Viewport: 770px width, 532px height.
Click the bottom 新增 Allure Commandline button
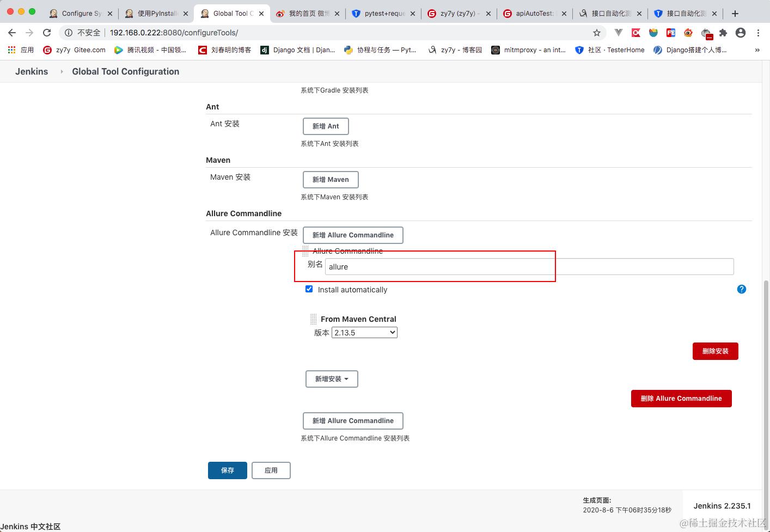point(353,421)
